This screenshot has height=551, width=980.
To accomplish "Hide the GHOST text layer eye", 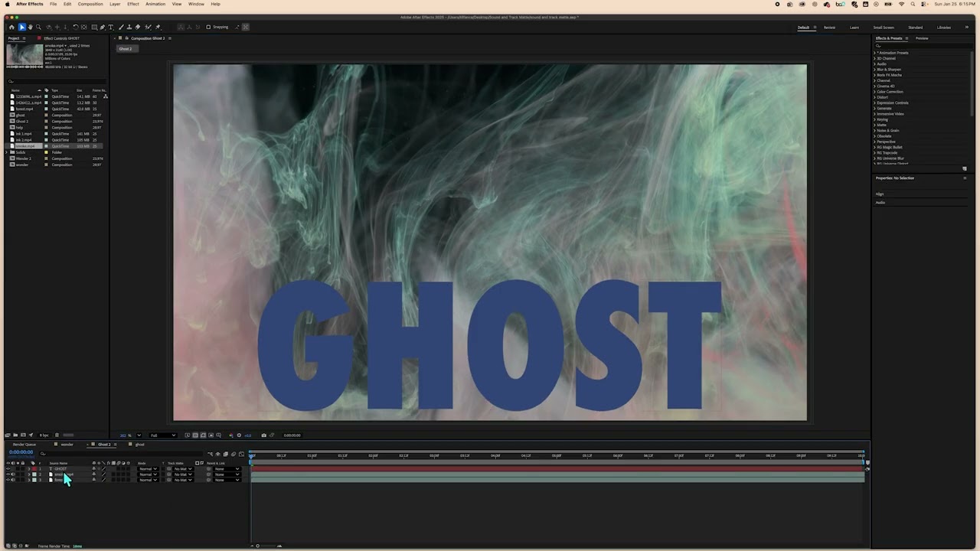I will click(x=8, y=469).
